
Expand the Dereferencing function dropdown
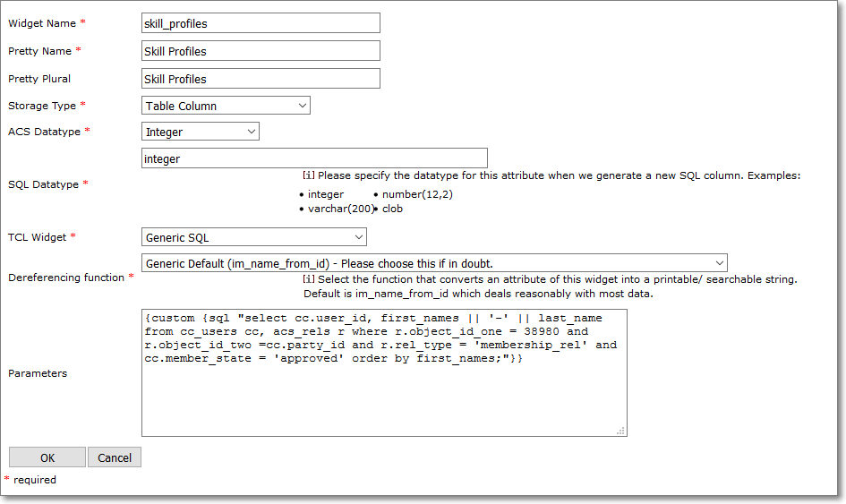(x=434, y=263)
